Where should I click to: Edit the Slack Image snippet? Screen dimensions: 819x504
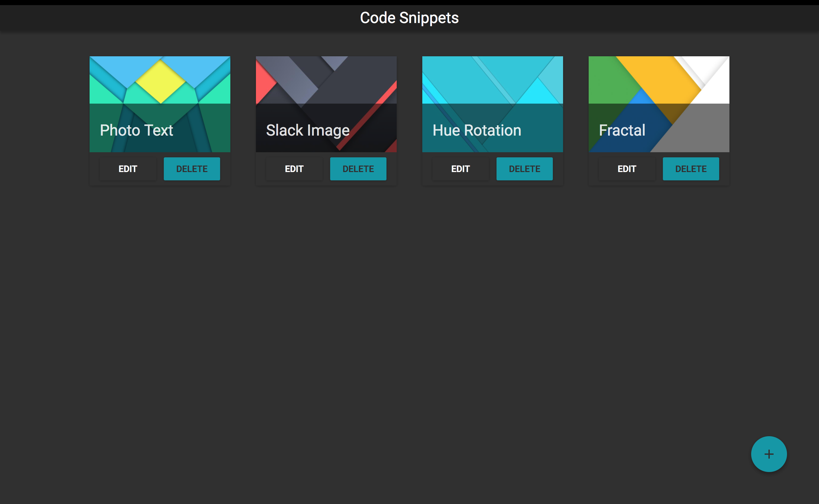pyautogui.click(x=294, y=169)
